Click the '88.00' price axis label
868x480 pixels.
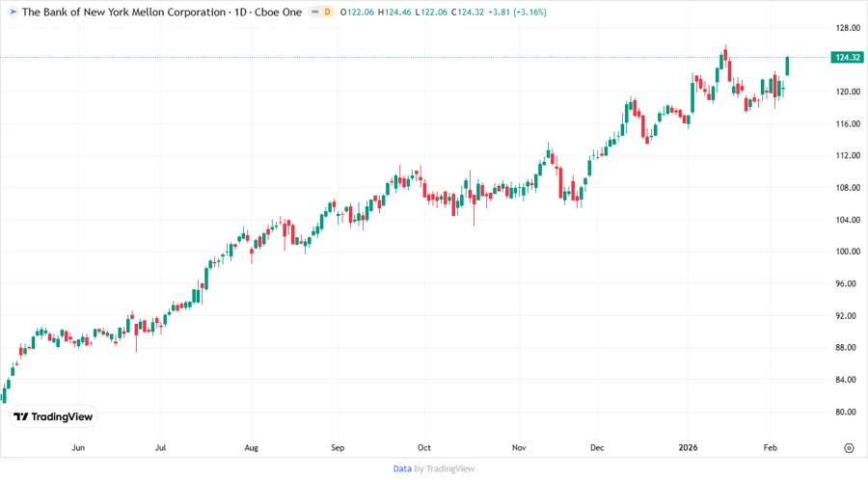(x=848, y=347)
